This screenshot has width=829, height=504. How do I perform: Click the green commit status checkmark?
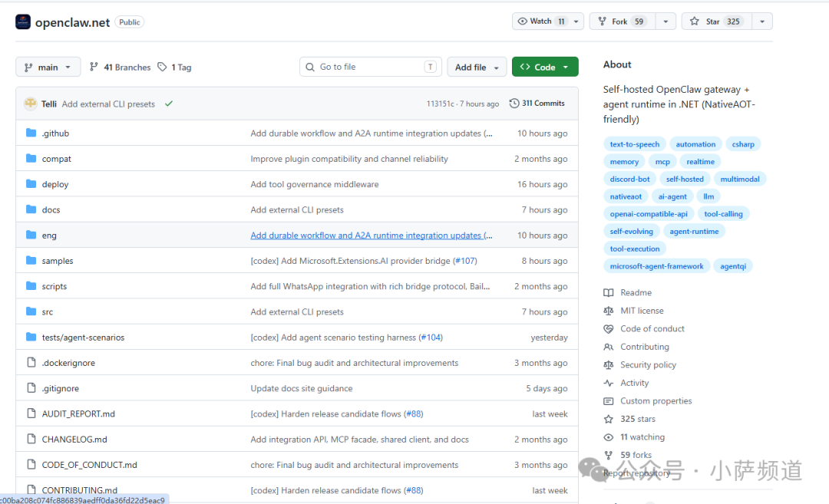point(169,104)
